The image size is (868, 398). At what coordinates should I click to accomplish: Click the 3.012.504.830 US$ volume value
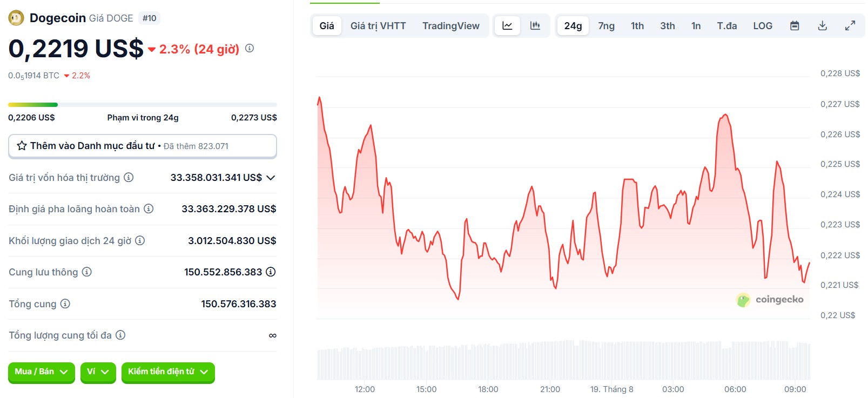click(x=232, y=241)
